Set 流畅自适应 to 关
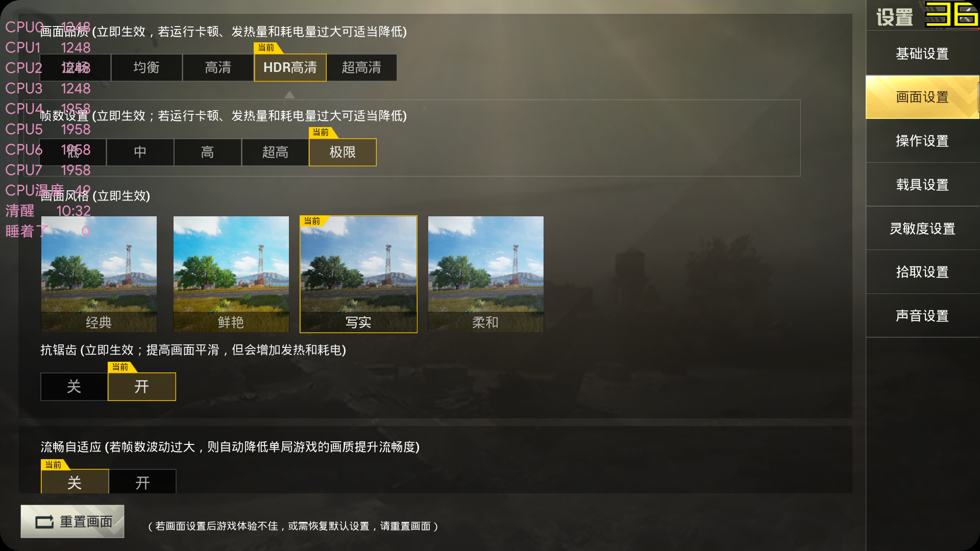Image resolution: width=980 pixels, height=551 pixels. coord(75,482)
